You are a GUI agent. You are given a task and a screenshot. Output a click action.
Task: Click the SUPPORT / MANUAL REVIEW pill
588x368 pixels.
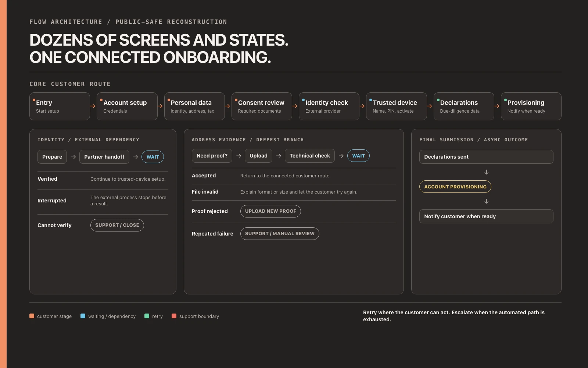point(280,234)
